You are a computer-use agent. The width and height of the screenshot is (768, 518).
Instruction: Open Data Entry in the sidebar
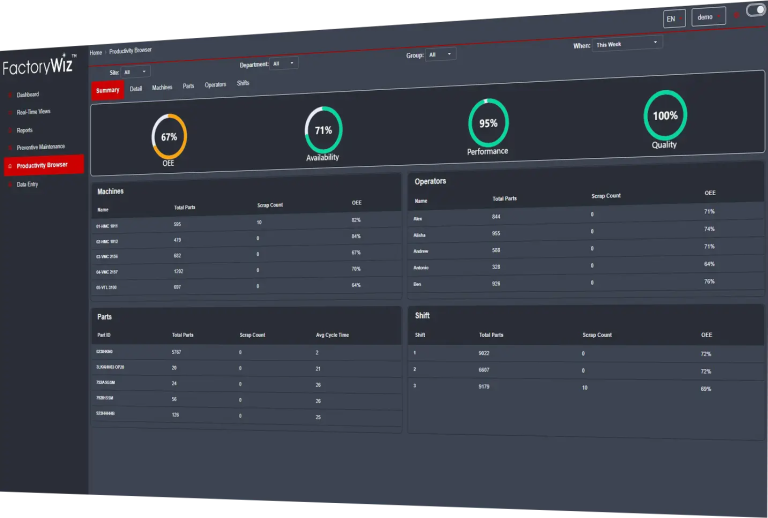click(x=27, y=184)
